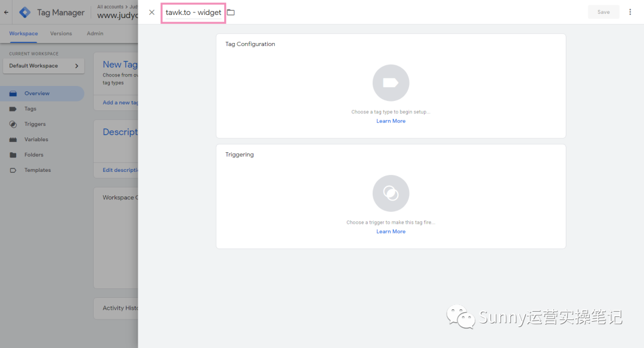644x348 pixels.
Task: Click the Tag Configuration heading
Action: point(250,44)
